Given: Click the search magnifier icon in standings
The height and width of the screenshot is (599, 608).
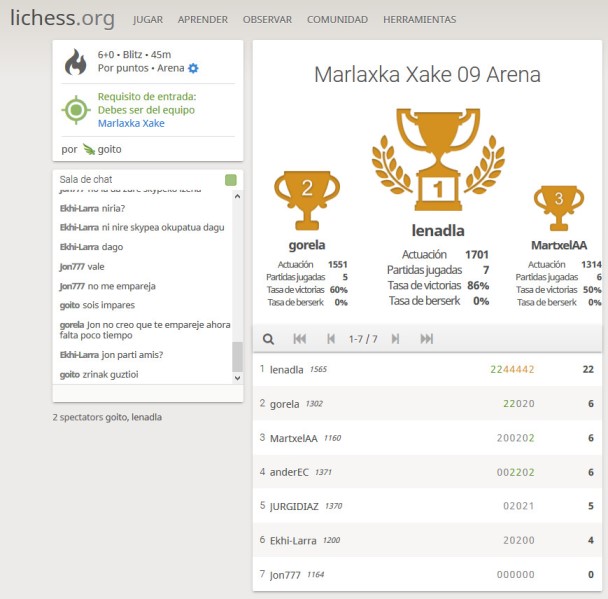Looking at the screenshot, I should [268, 339].
